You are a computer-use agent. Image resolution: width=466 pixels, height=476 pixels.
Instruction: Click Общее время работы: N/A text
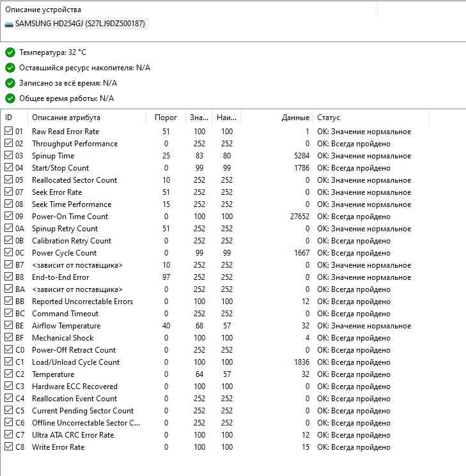pos(66,98)
